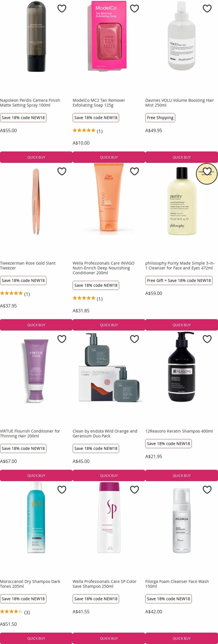Favorite the ModelCo Tan Remover Soap
This screenshot has width=218, height=644.
tap(134, 9)
